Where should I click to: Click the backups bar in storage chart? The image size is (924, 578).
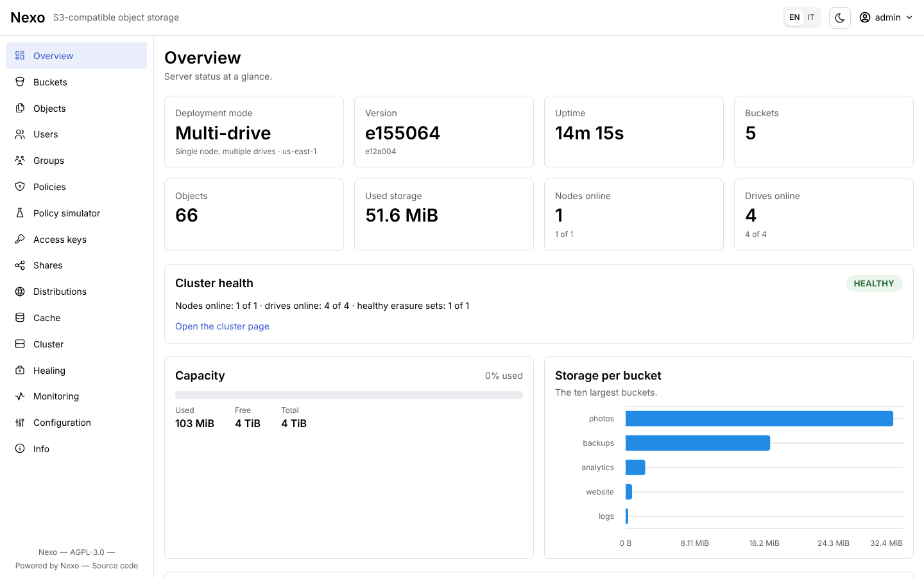(x=697, y=443)
